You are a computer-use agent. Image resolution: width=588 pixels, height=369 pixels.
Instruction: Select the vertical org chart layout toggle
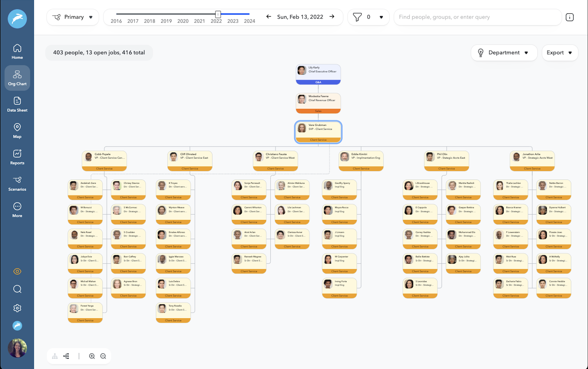tap(55, 356)
